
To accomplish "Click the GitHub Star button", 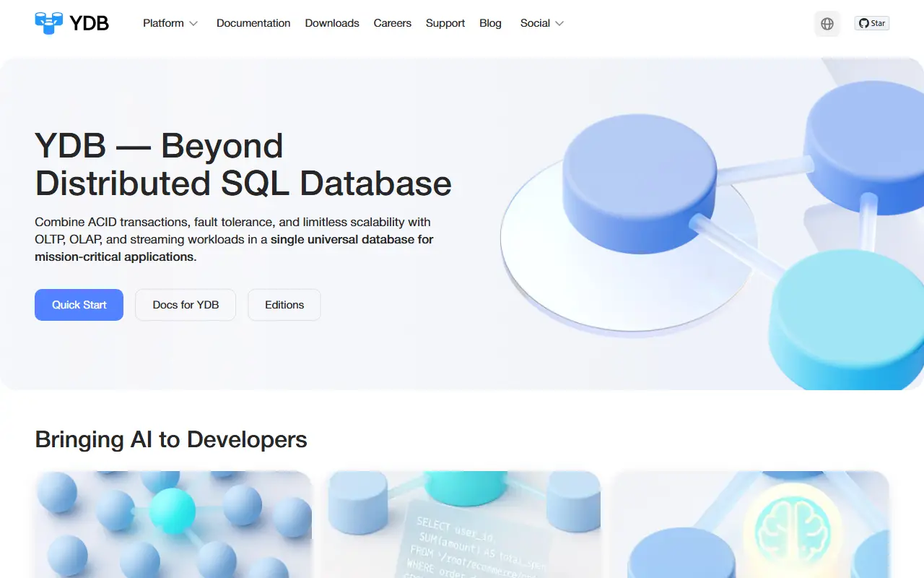I will (x=872, y=23).
